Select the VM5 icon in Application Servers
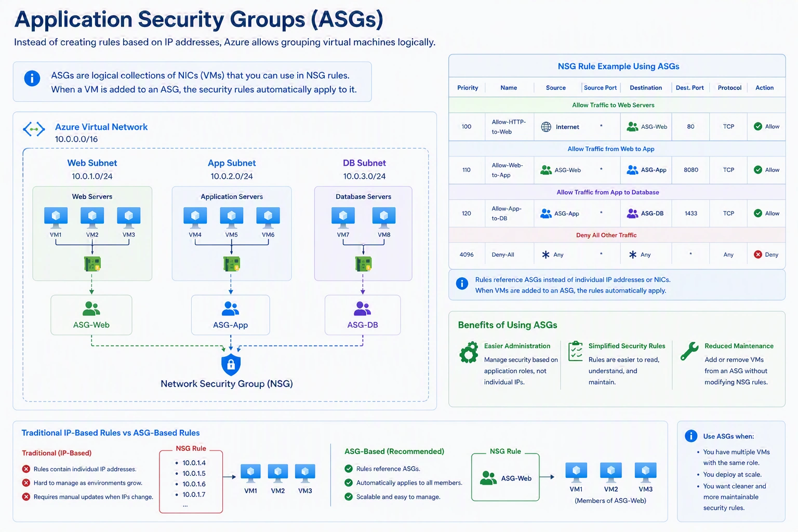Screen dimensions: 798x532 point(232,218)
